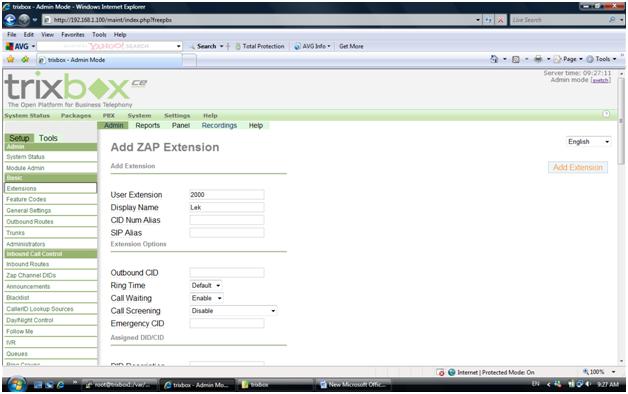Click the SIP Alias field
The image size is (628, 394).
pos(227,233)
